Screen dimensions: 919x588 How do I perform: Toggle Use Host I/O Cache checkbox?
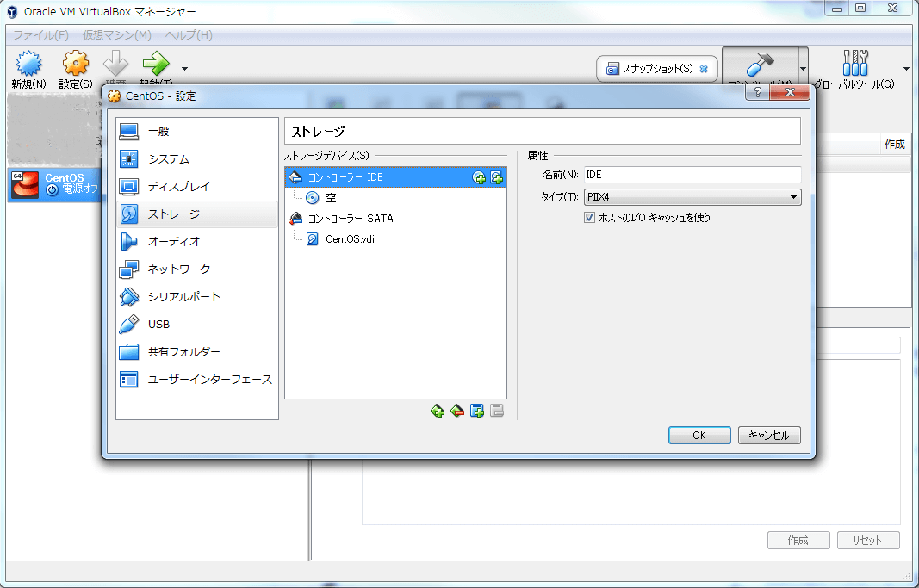point(590,217)
